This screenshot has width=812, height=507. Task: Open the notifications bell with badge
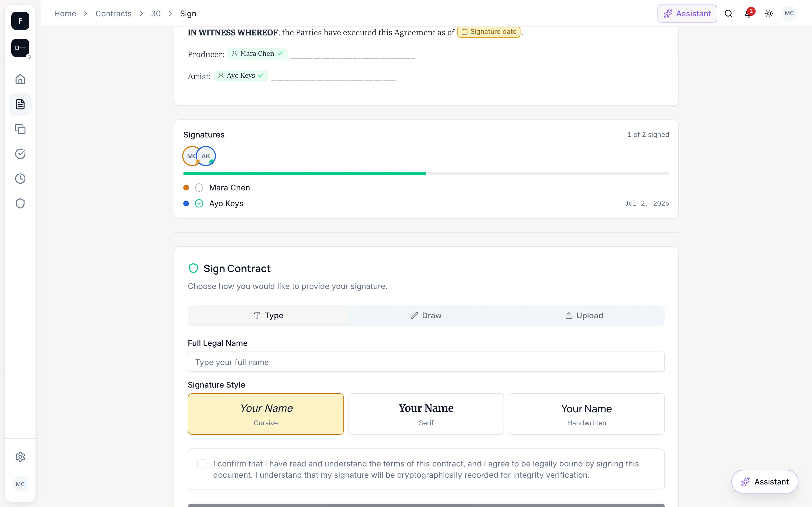pos(749,14)
